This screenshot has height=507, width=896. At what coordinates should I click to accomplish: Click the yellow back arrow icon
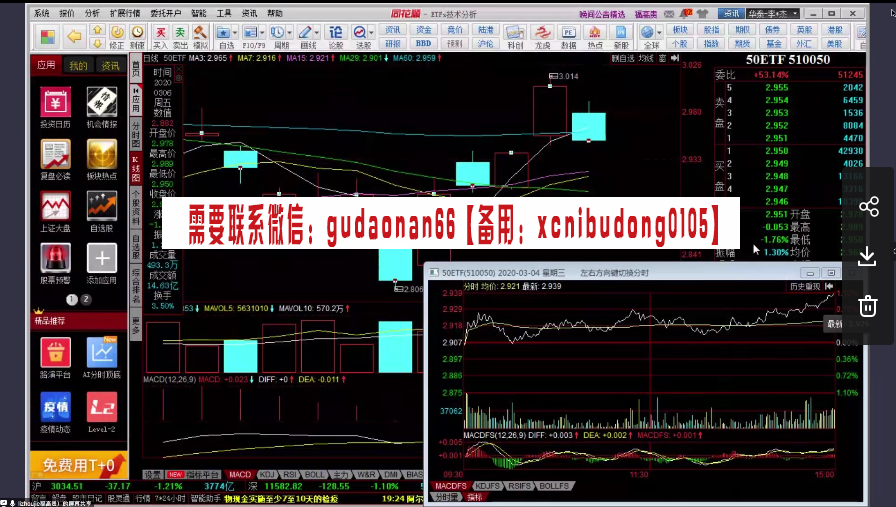coord(74,37)
